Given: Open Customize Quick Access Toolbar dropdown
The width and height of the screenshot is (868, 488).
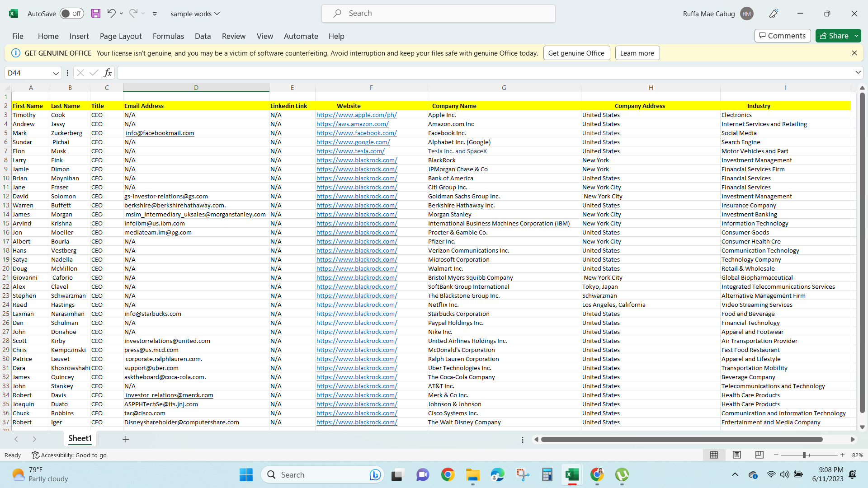Looking at the screenshot, I should 155,14.
